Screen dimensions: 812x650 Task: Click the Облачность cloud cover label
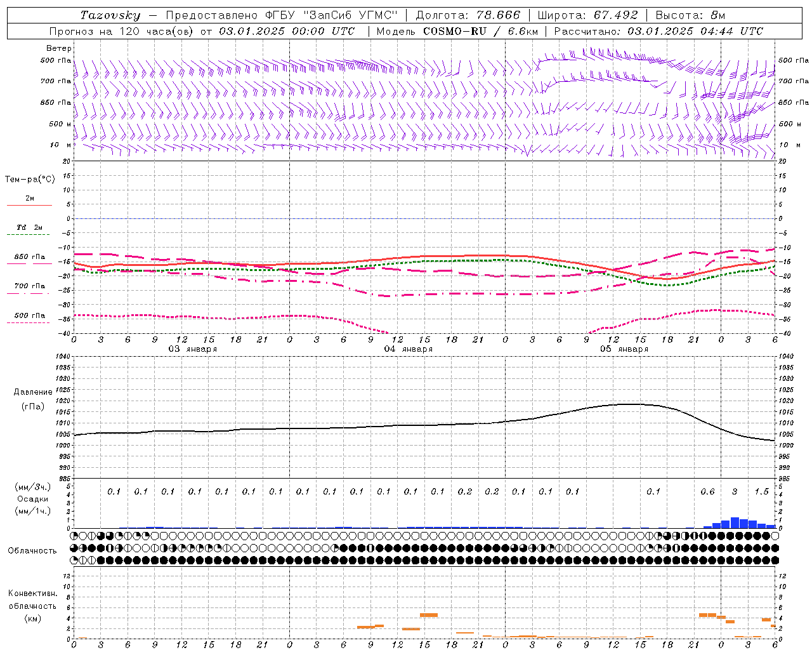[32, 551]
